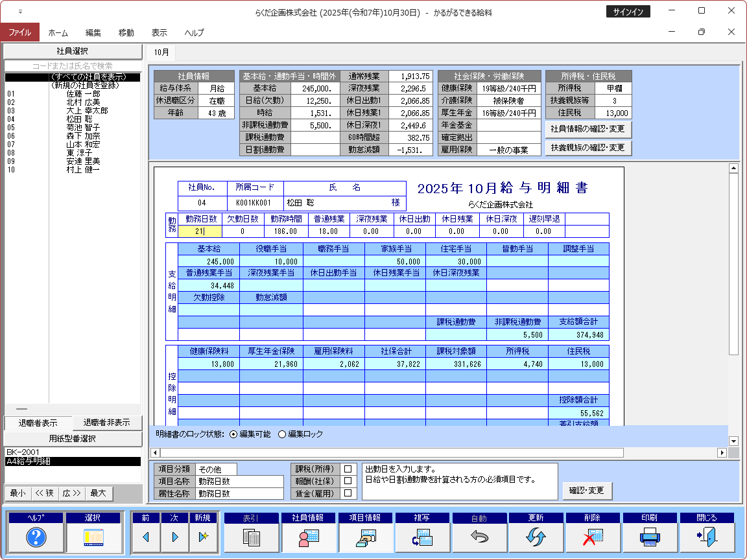The image size is (747, 560).
Task: Select the 編集ロック radio button
Action: [x=282, y=434]
